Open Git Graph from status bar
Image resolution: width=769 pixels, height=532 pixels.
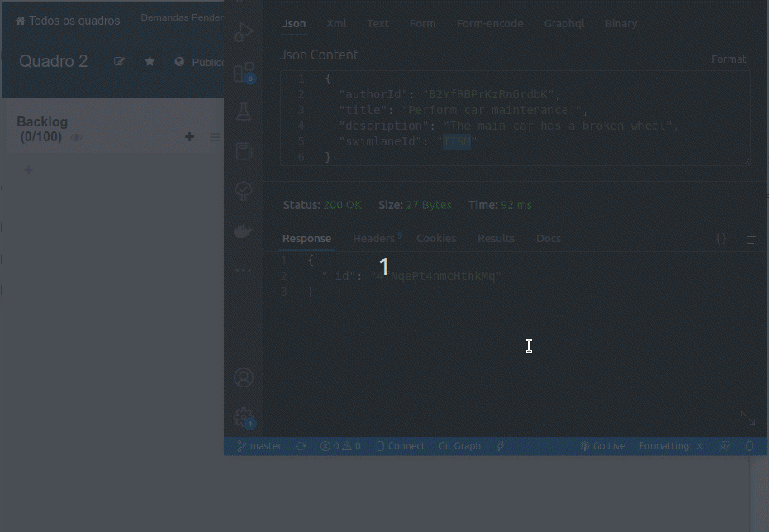click(x=459, y=446)
